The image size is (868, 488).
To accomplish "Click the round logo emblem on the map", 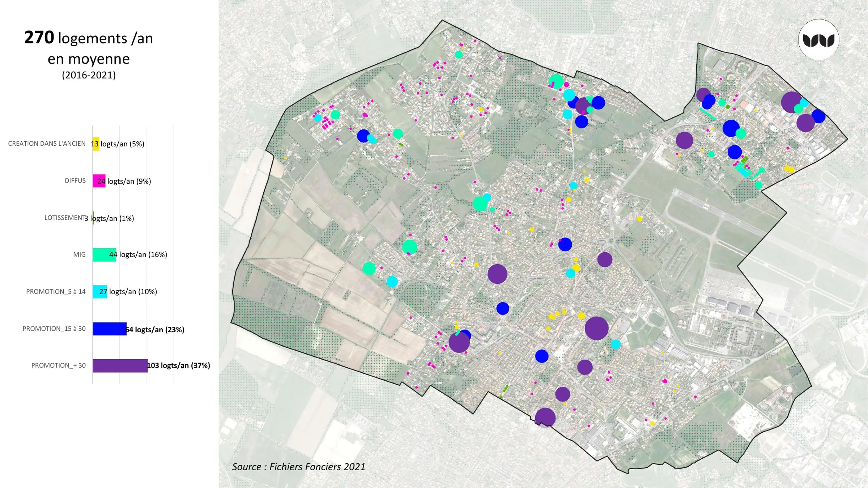I will 818,40.
